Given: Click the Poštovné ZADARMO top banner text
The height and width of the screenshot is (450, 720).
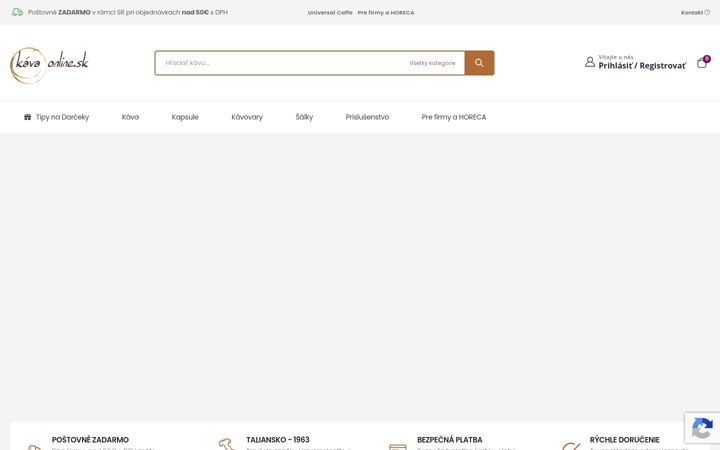Looking at the screenshot, I should pos(128,12).
